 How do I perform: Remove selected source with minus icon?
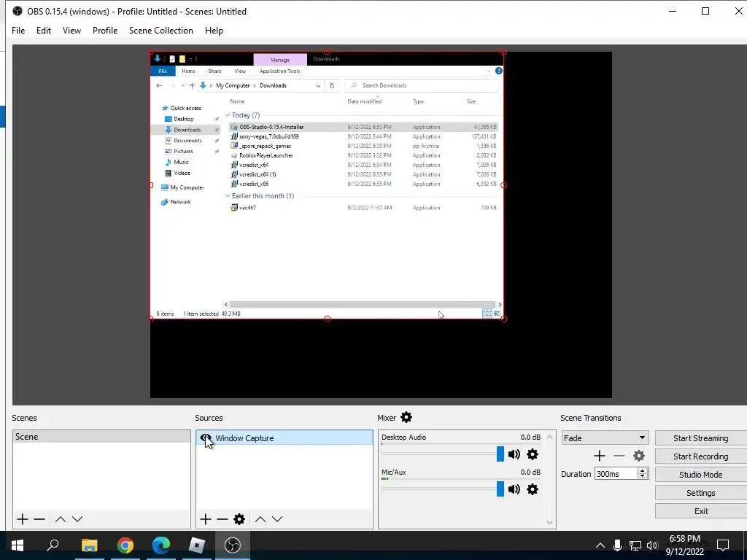[x=222, y=519]
